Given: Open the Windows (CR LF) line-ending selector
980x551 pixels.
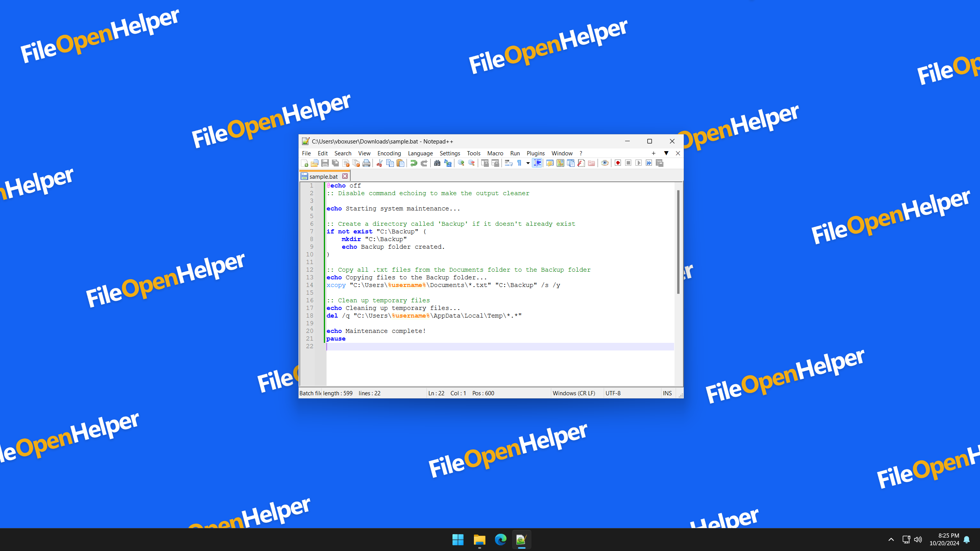Looking at the screenshot, I should coord(574,393).
